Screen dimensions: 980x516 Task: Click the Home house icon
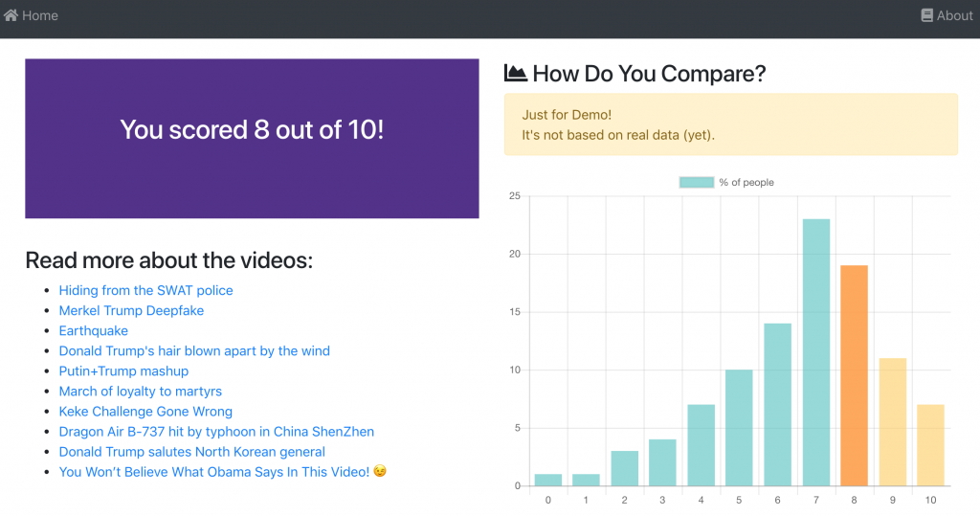tap(11, 15)
